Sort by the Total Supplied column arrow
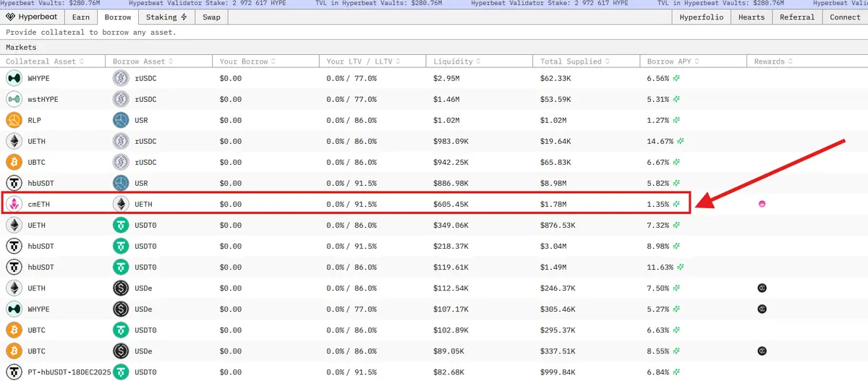Viewport: 868px width, 381px height. pyautogui.click(x=608, y=61)
